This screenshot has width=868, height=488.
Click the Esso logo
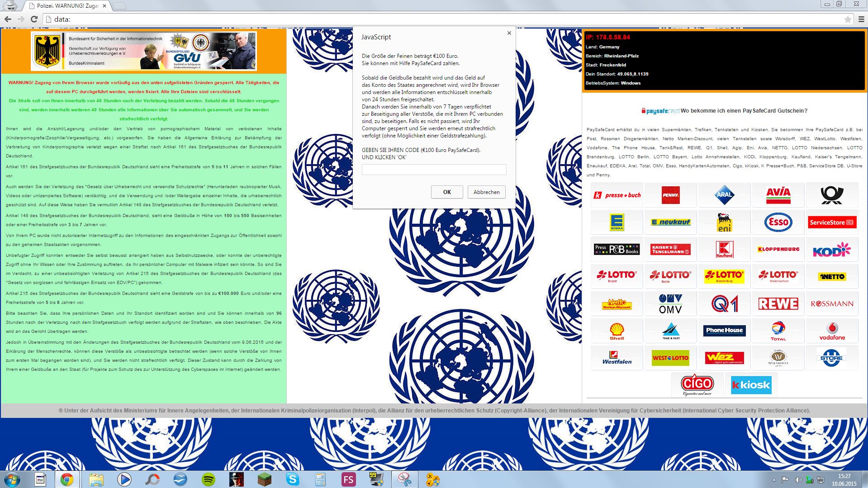click(x=778, y=222)
